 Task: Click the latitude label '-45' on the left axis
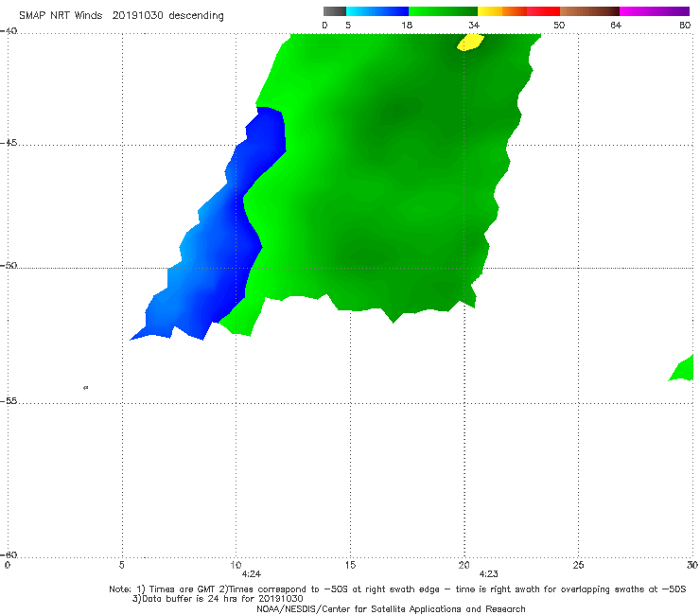point(9,143)
